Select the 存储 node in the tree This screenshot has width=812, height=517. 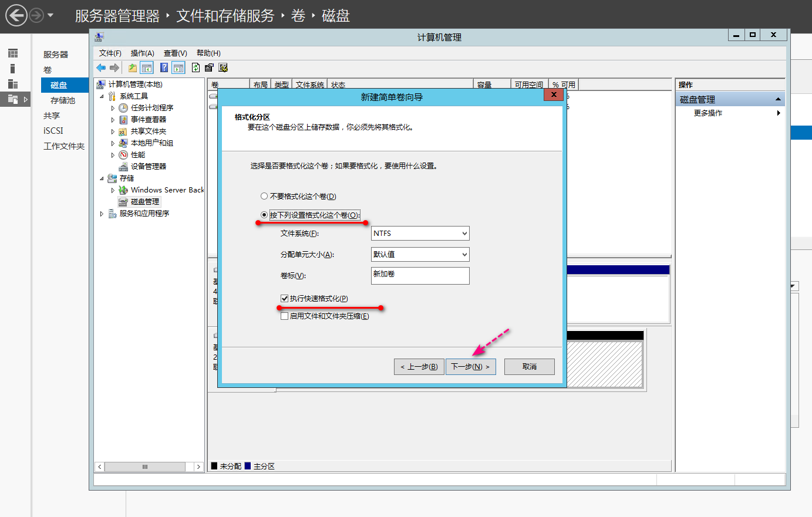tap(127, 178)
